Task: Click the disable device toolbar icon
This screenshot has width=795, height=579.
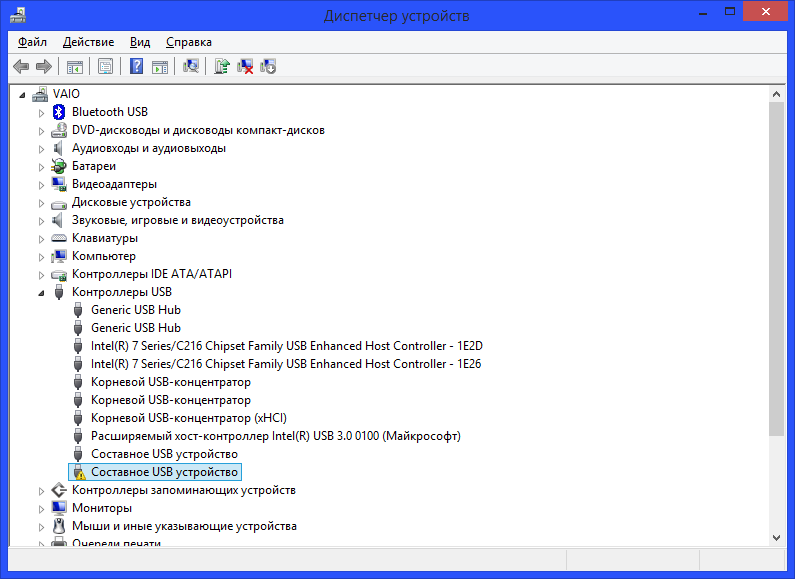Action: click(268, 66)
